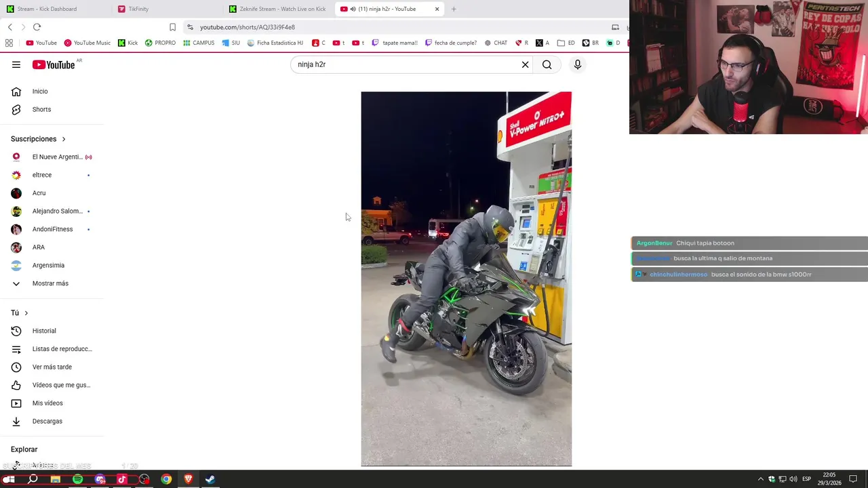This screenshot has width=868, height=488.
Task: Open the Tú section header
Action: (x=20, y=312)
